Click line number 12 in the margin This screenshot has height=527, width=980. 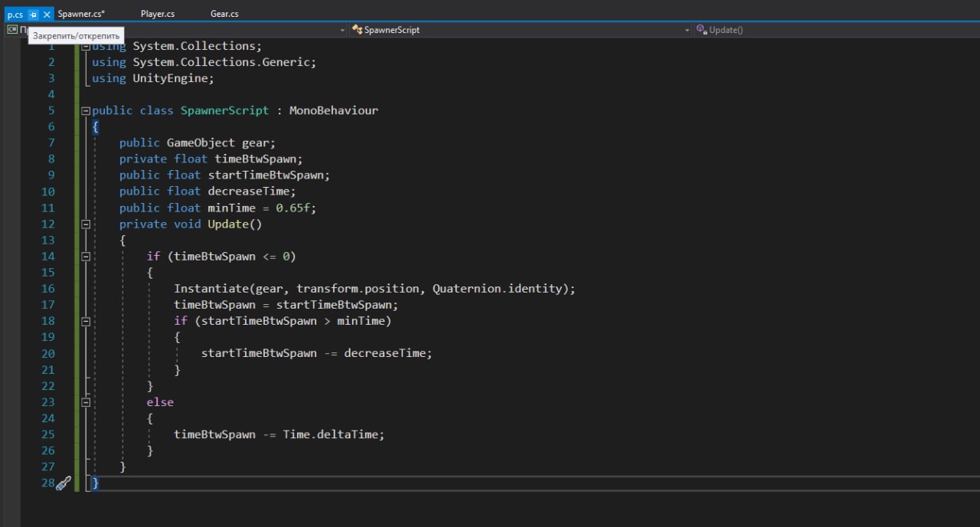[48, 224]
